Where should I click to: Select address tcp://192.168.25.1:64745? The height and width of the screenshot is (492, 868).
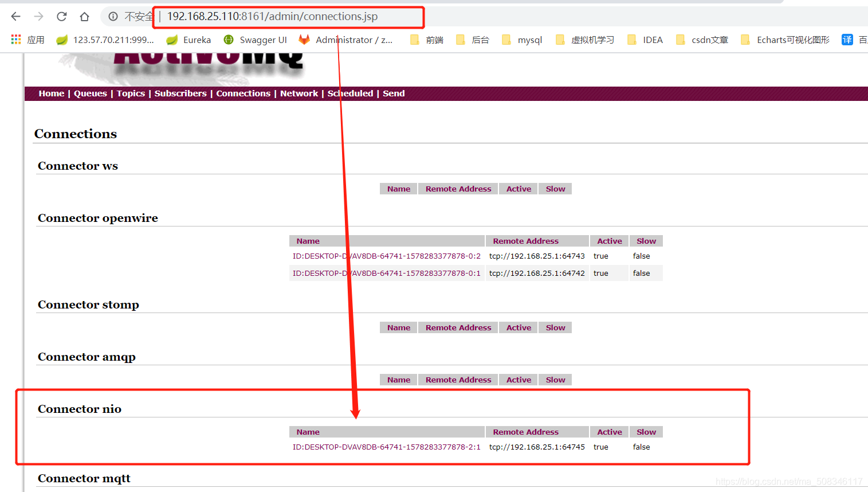tap(537, 447)
